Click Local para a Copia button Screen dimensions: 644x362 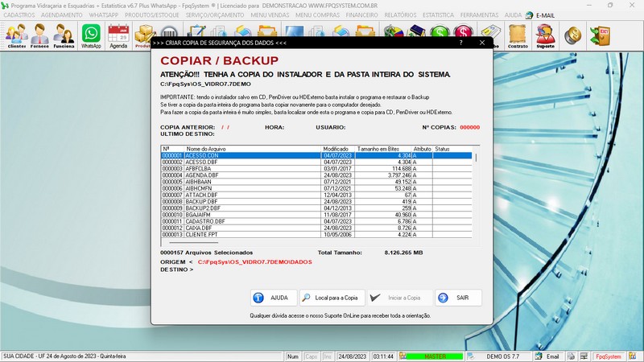tap(332, 298)
